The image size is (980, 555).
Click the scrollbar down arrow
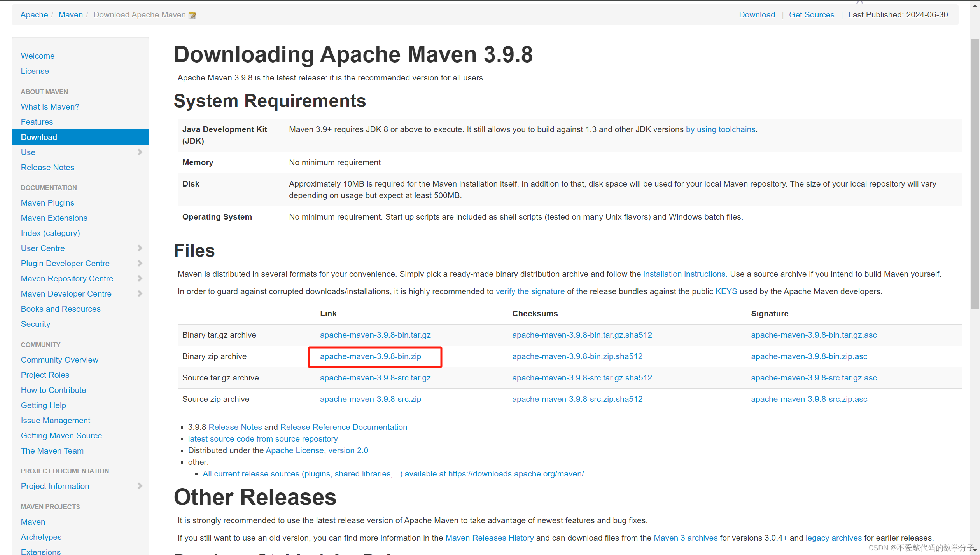(975, 551)
